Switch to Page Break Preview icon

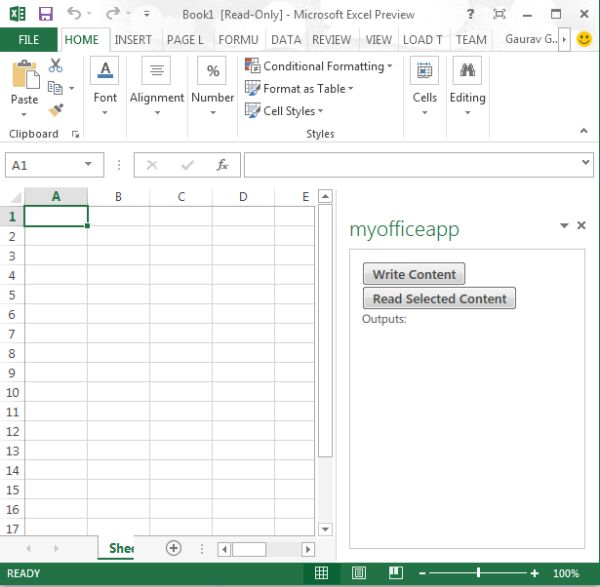tap(396, 573)
